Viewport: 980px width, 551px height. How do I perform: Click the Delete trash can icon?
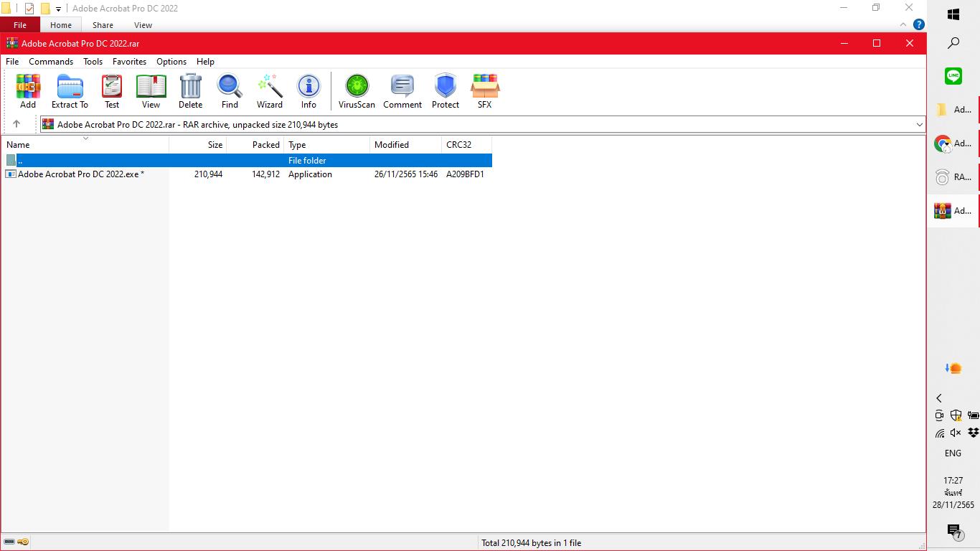pyautogui.click(x=190, y=90)
